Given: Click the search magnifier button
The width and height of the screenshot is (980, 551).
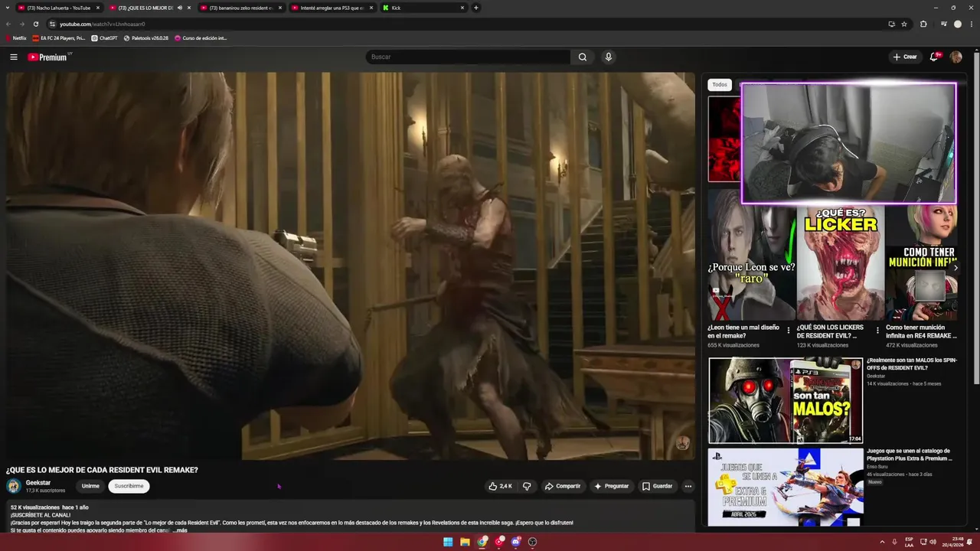Looking at the screenshot, I should 583,57.
